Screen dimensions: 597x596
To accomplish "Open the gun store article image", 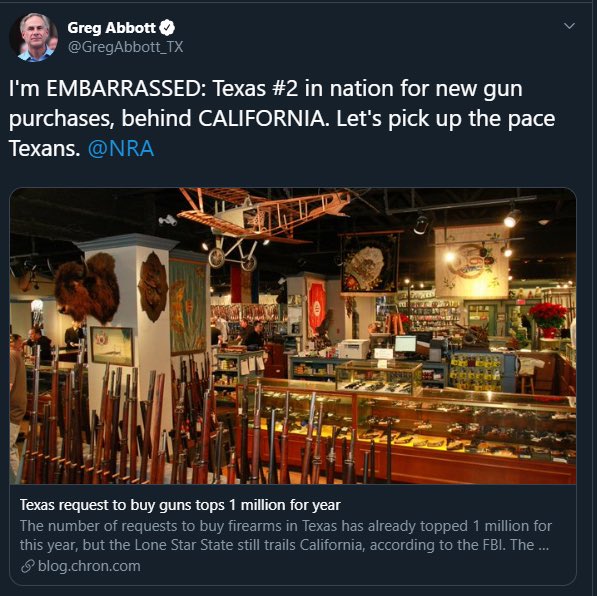I will tap(293, 336).
